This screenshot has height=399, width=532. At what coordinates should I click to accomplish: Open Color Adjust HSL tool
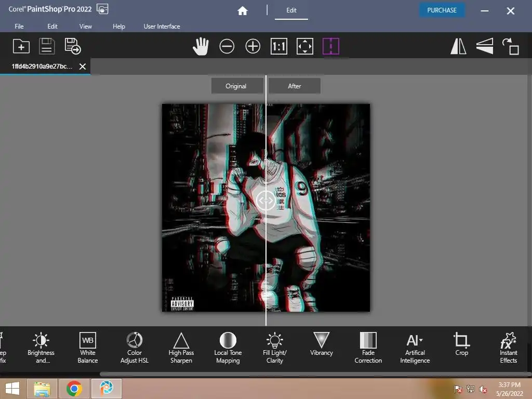(135, 348)
